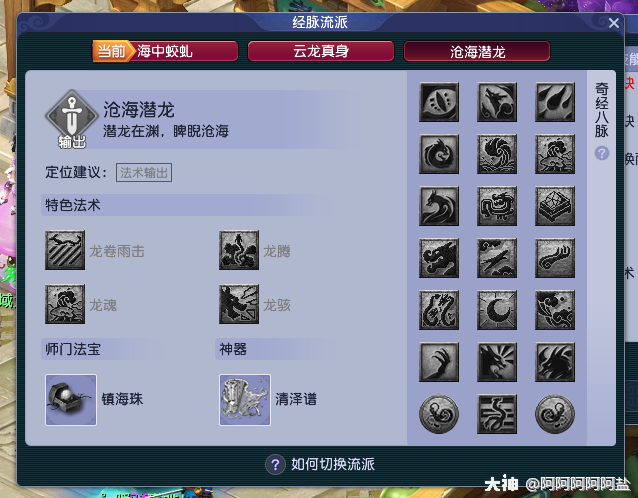Open the 如何切换流派 help link
638x498 pixels.
[320, 464]
